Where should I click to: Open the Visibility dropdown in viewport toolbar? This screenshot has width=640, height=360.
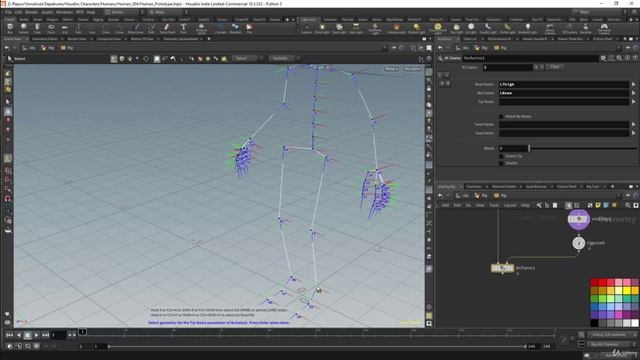coord(284,59)
